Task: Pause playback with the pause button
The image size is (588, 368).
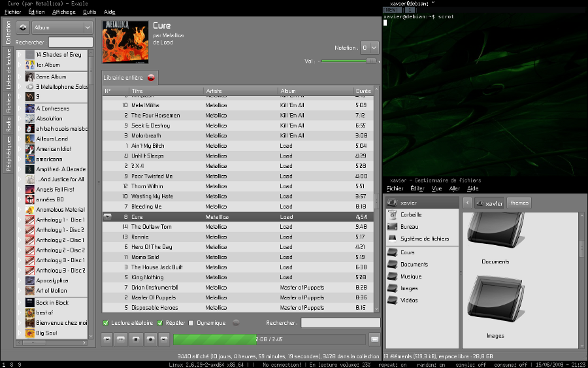Action: coord(121,339)
